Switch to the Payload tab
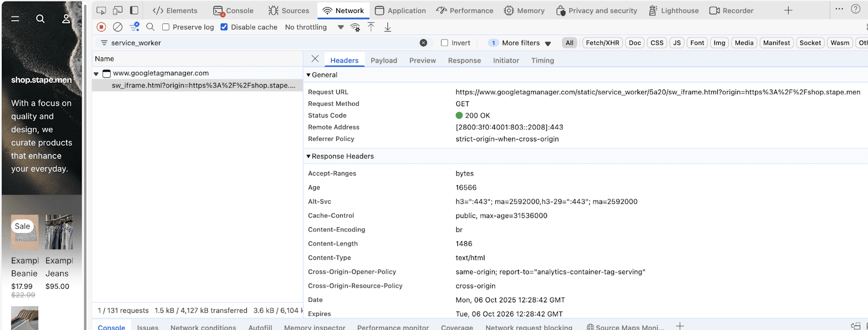The image size is (868, 330). point(384,61)
